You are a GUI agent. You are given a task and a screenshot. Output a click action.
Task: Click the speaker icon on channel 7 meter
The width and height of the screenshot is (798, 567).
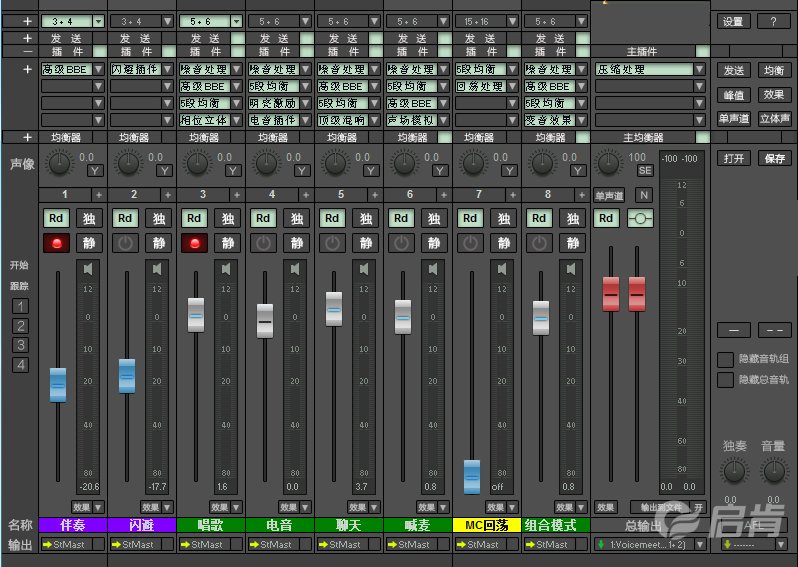502,269
